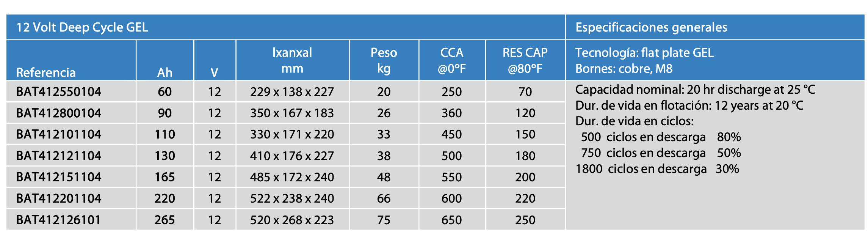Screen dimensions: 868x236
Task: Select the 'Peso kg' column header
Action: (384, 60)
